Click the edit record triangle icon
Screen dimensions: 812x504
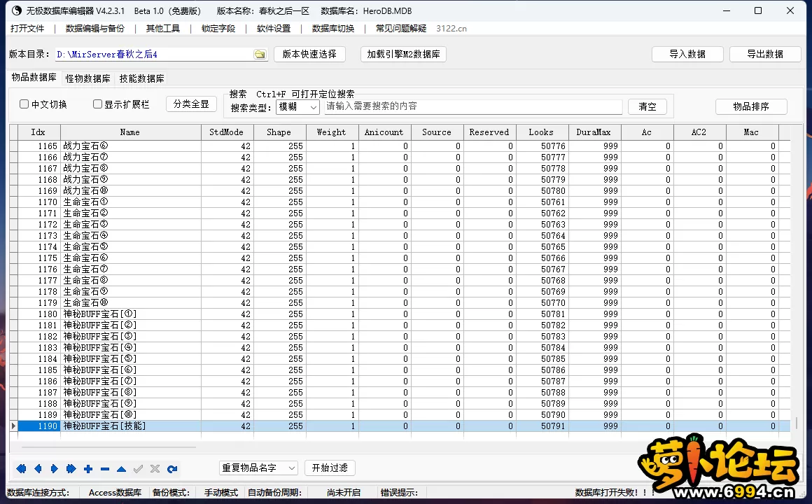(x=122, y=469)
